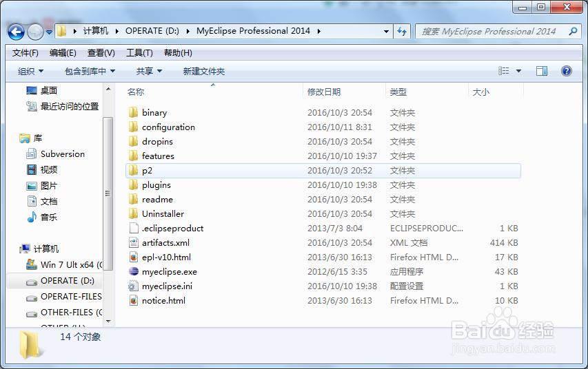Select the dropins folder icon
The image size is (588, 369).
(133, 141)
